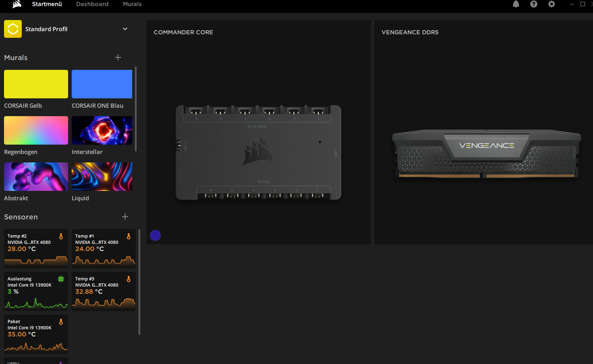Click the yellow Standard Profil hexagon icon
This screenshot has width=593, height=364.
pos(13,29)
